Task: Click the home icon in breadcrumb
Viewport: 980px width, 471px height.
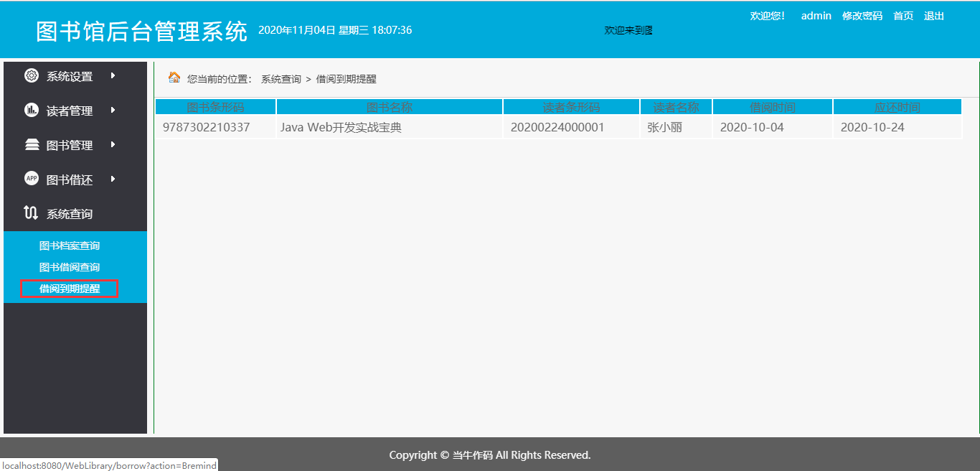Action: [174, 78]
